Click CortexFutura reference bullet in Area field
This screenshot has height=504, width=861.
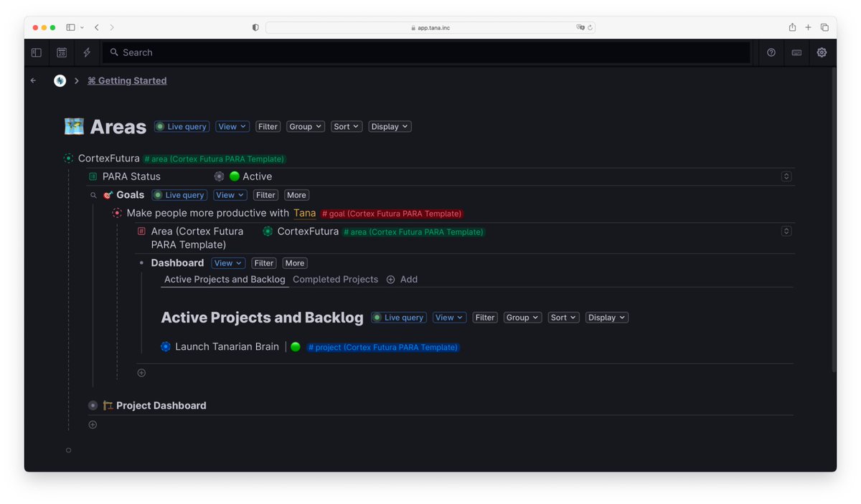click(268, 231)
